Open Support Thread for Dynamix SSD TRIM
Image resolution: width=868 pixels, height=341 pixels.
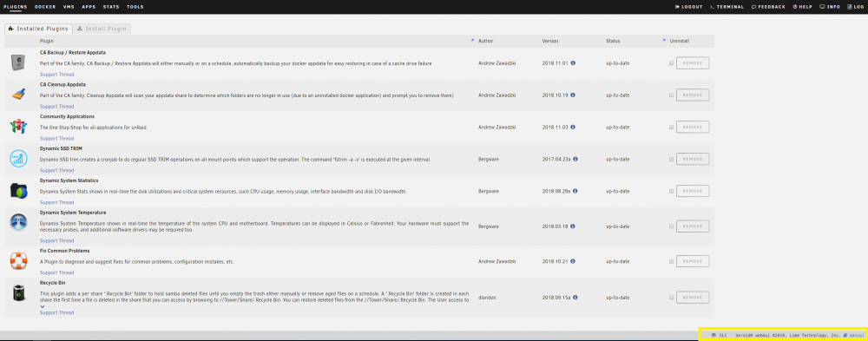click(56, 170)
